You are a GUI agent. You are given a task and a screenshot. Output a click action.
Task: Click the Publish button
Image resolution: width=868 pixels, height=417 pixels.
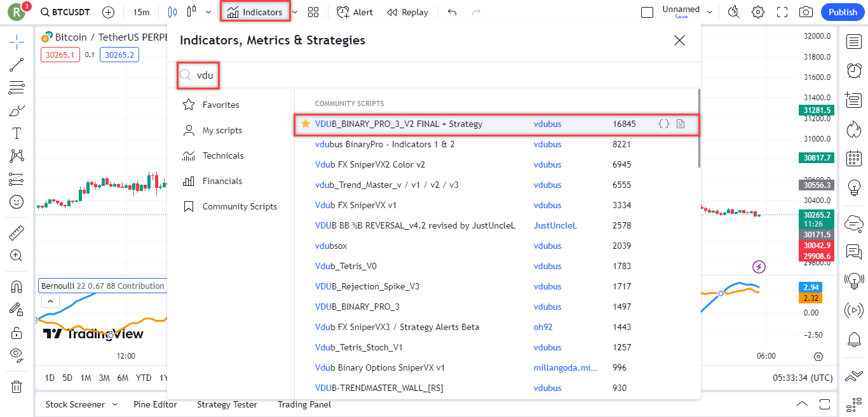(843, 12)
